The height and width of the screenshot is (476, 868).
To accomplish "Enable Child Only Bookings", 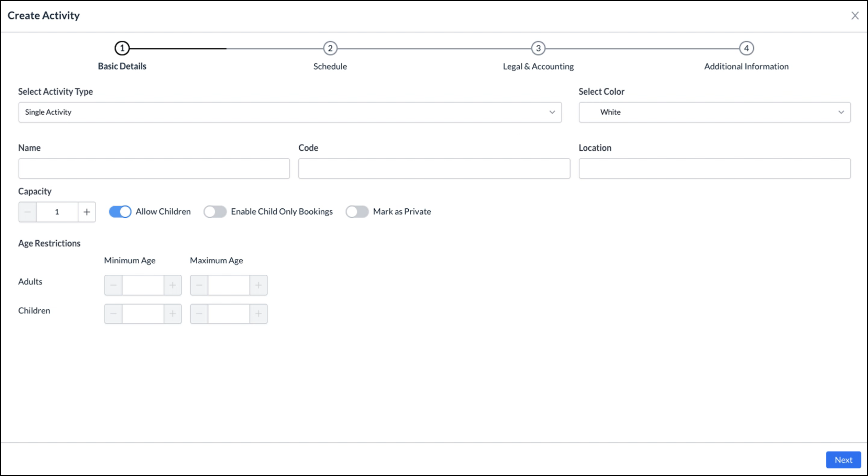I will pos(215,211).
